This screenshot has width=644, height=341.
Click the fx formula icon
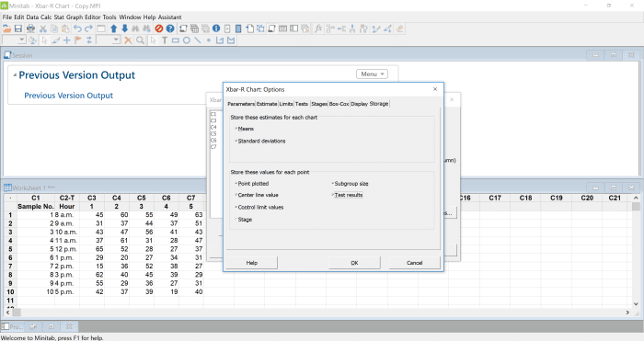[318, 28]
